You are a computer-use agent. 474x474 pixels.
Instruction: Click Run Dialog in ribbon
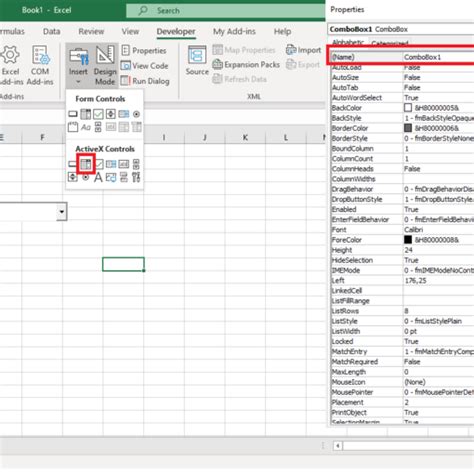(145, 81)
